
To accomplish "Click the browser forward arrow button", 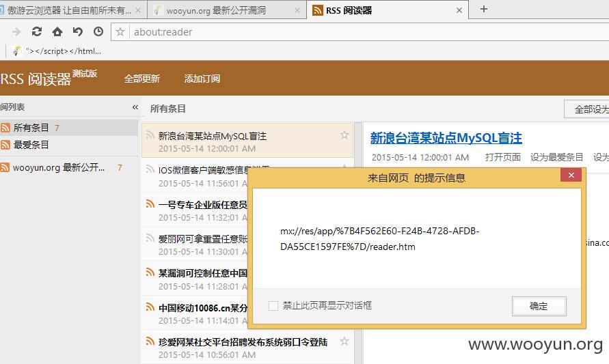I will [16, 32].
